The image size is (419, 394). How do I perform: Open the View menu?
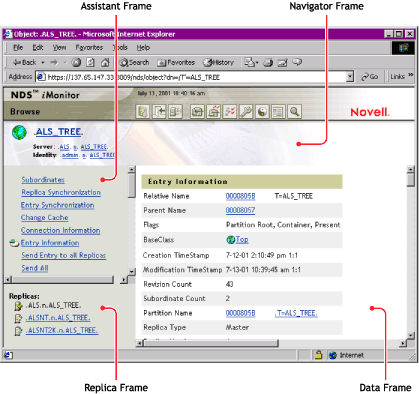coord(59,48)
